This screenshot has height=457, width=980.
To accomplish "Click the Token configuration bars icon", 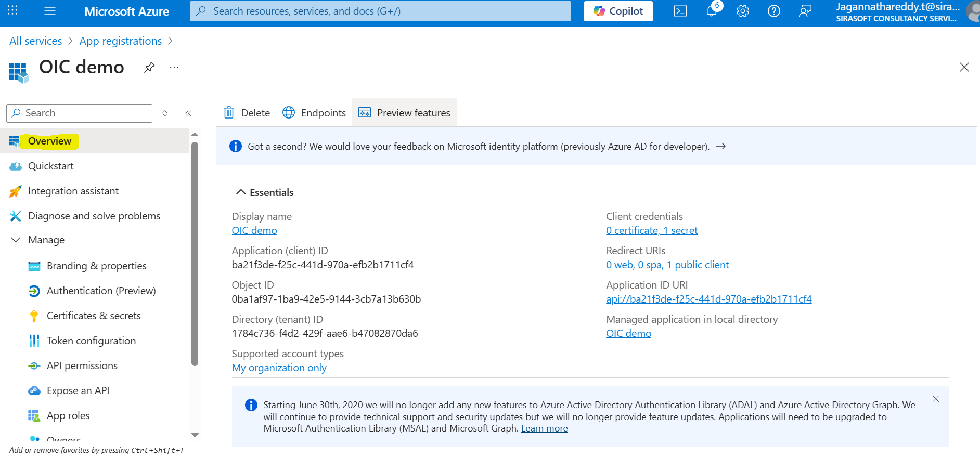I will click(x=34, y=341).
